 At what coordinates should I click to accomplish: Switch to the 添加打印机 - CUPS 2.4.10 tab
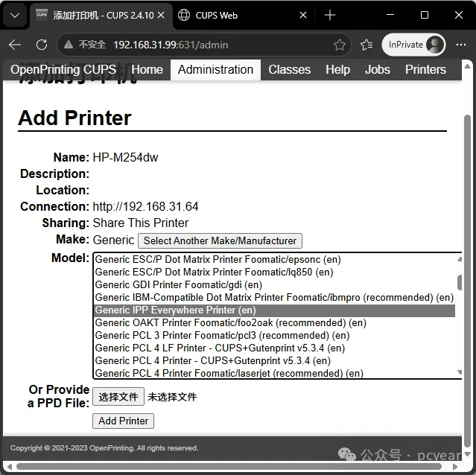pyautogui.click(x=101, y=15)
